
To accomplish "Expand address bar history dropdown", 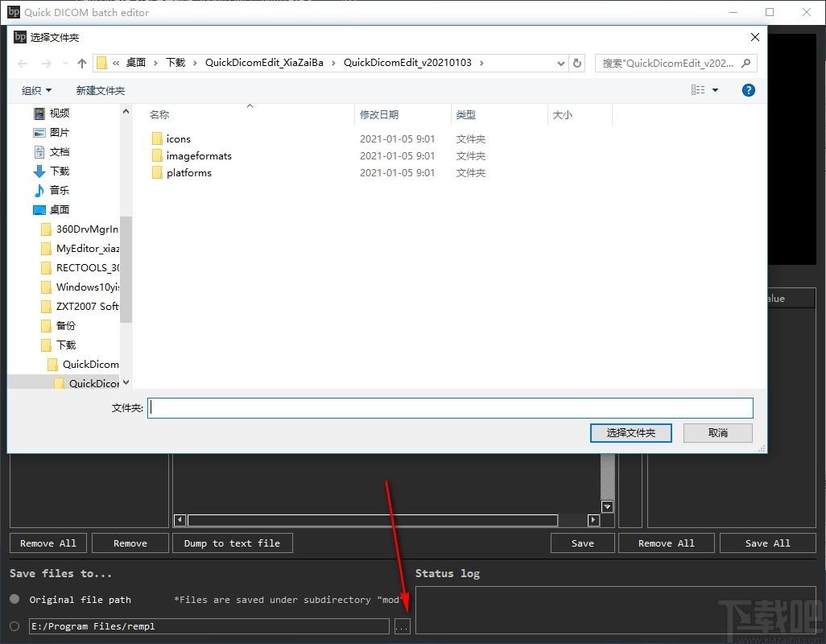I will [x=561, y=63].
